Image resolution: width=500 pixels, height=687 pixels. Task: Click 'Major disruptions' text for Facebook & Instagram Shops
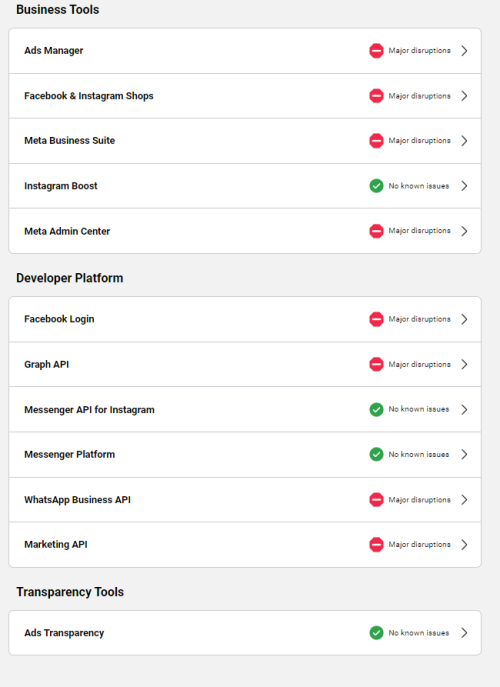click(x=419, y=96)
